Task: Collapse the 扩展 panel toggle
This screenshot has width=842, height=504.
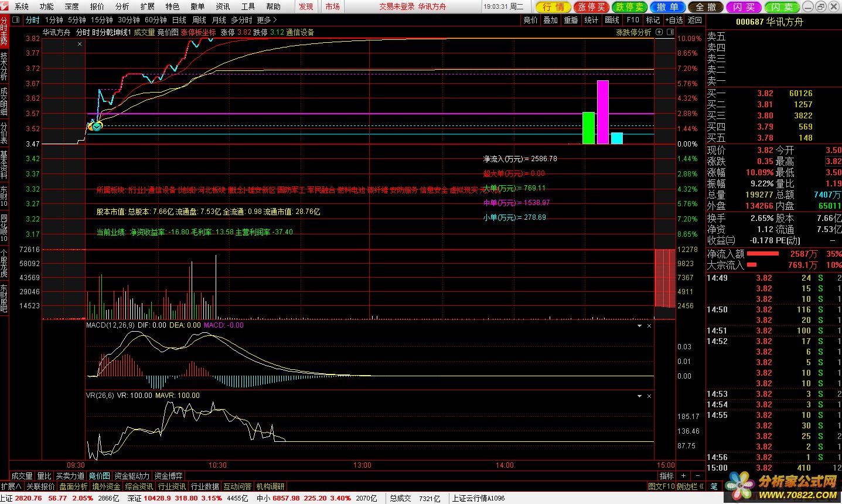Action: coord(11,486)
